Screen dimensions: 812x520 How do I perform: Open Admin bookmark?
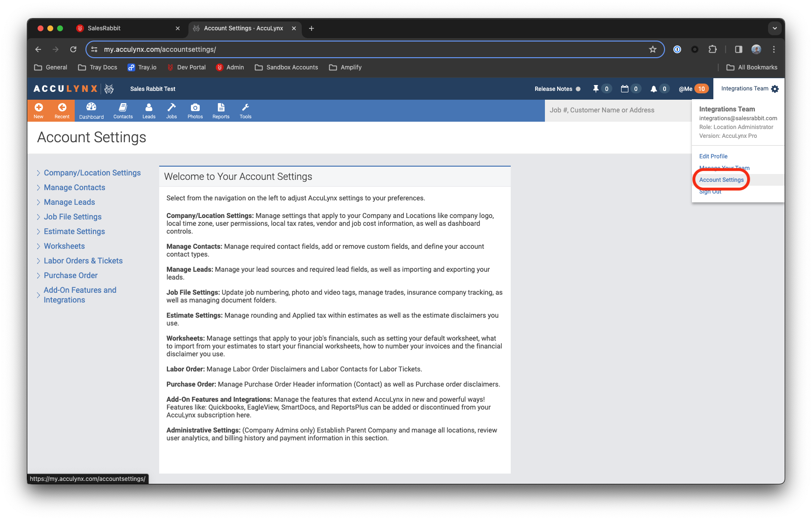coord(230,67)
